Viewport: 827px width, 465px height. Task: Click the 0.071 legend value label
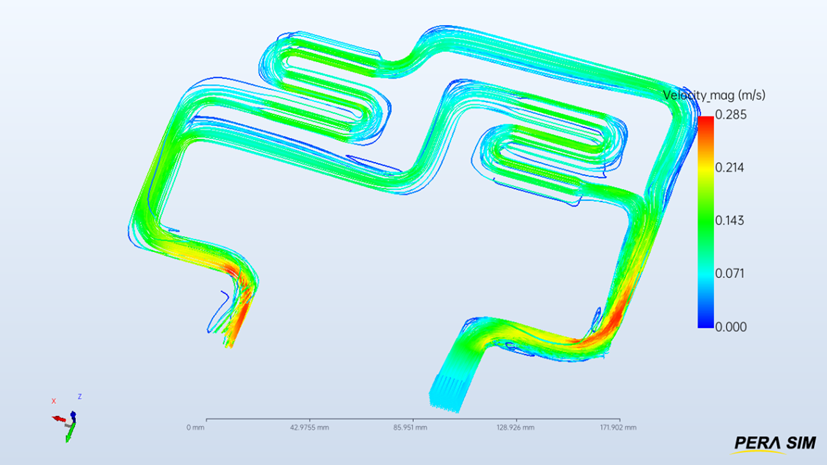(x=731, y=273)
